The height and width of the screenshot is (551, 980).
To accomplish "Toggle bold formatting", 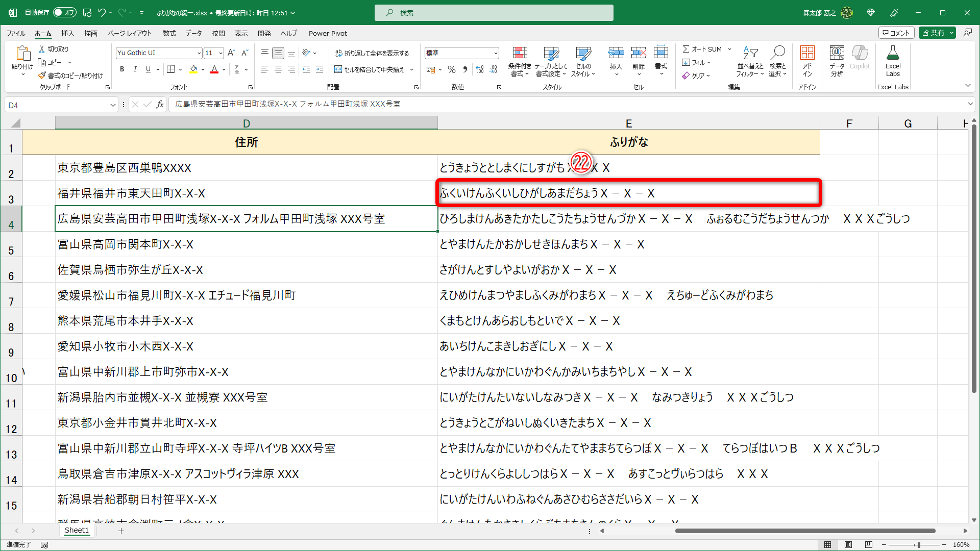I will [x=122, y=69].
